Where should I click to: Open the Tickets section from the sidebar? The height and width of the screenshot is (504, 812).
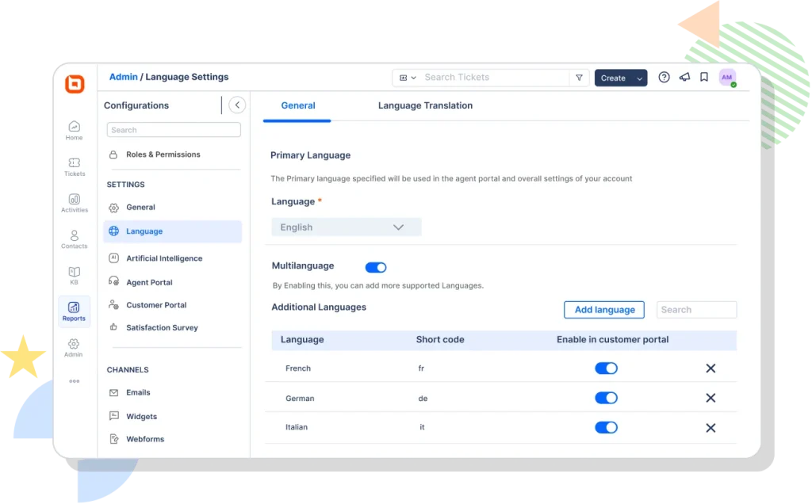tap(74, 164)
